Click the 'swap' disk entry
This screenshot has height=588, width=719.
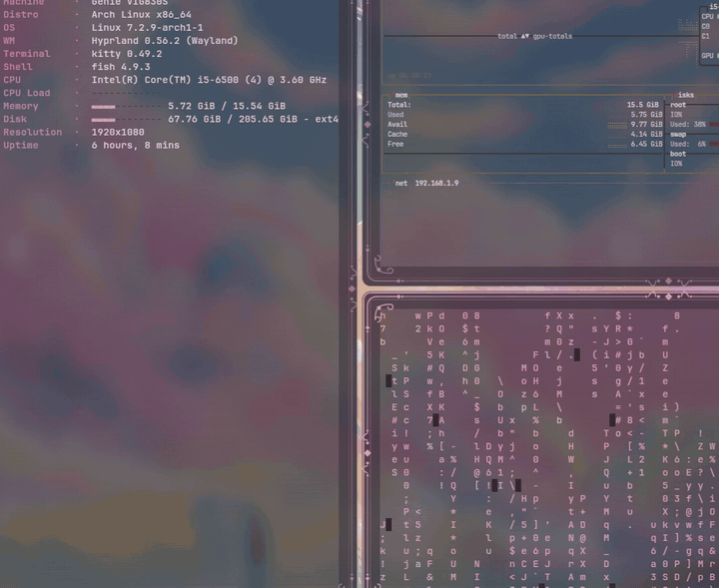pyautogui.click(x=678, y=135)
